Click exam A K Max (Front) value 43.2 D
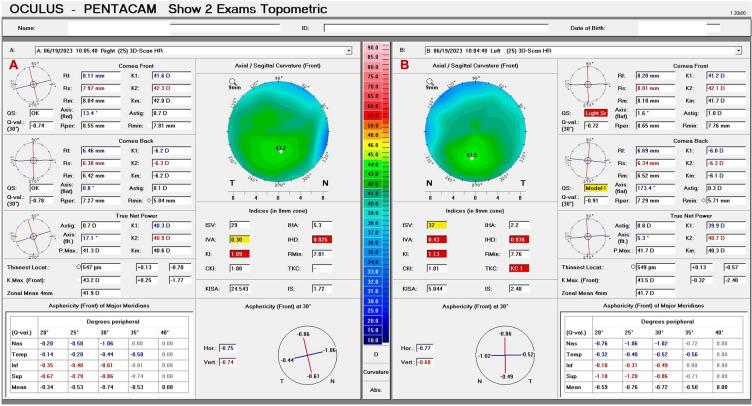This screenshot has width=752, height=406. (101, 280)
